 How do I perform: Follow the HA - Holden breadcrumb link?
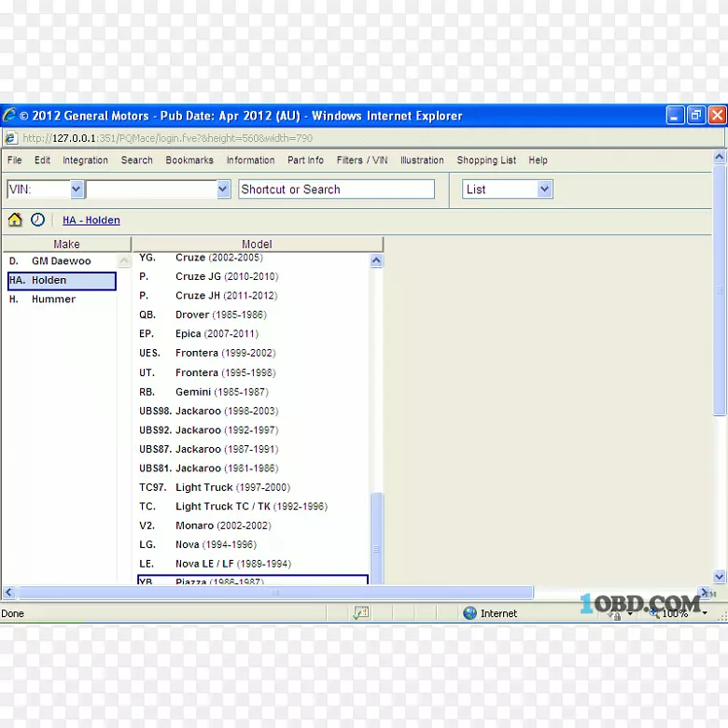click(91, 220)
